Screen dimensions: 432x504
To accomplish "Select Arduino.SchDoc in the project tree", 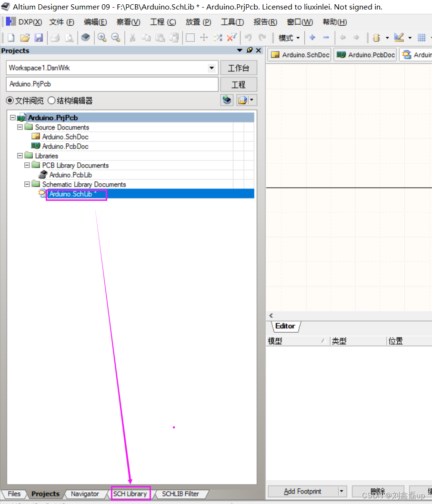I will click(x=65, y=137).
